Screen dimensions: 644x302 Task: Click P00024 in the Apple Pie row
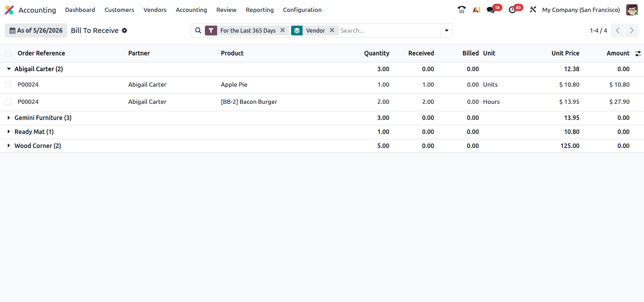(28, 85)
